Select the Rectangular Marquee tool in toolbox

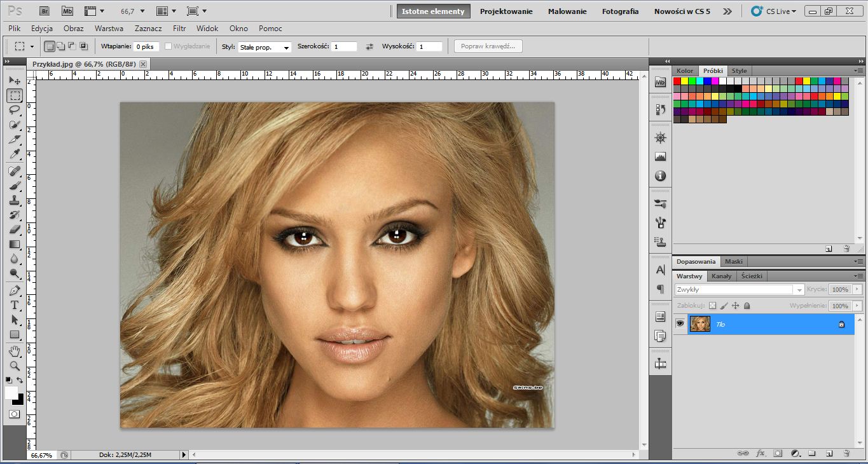[15, 96]
